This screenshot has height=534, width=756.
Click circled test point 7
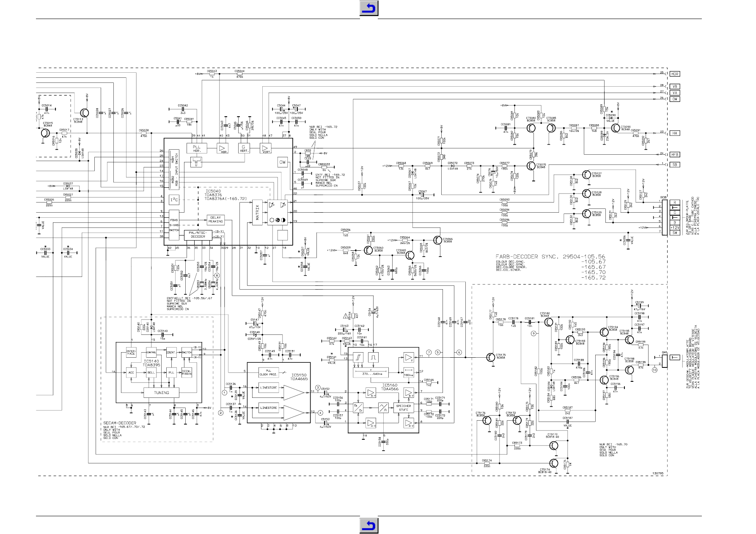429,352
